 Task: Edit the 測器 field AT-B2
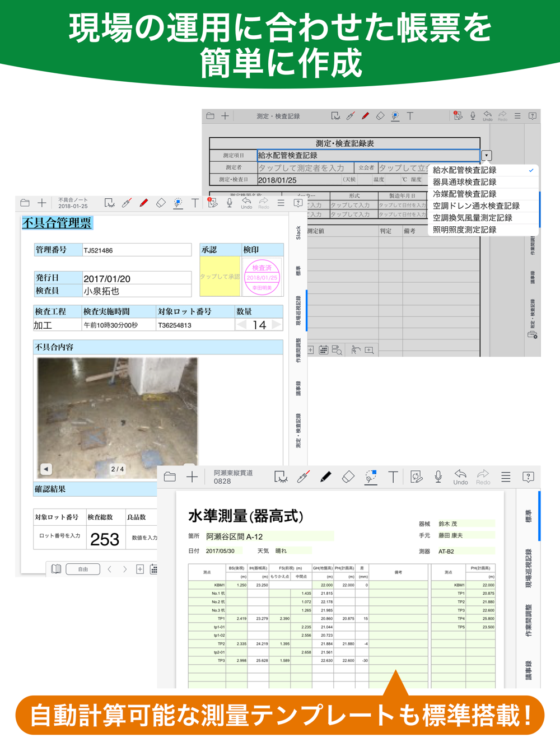pos(466,552)
